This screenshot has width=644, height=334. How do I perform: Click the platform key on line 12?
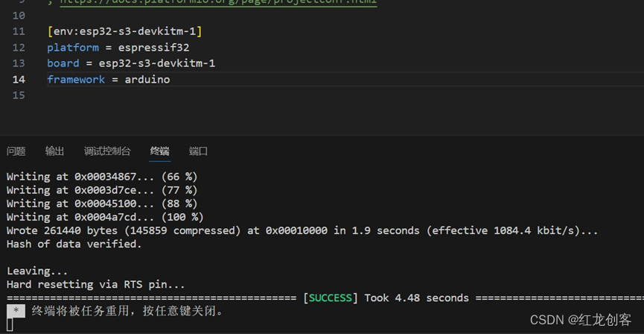73,48
